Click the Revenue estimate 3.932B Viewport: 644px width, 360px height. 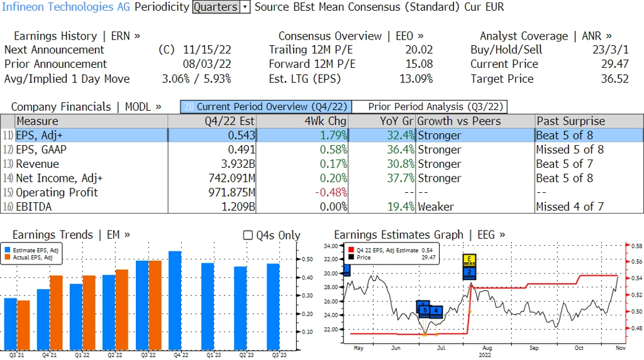click(238, 164)
